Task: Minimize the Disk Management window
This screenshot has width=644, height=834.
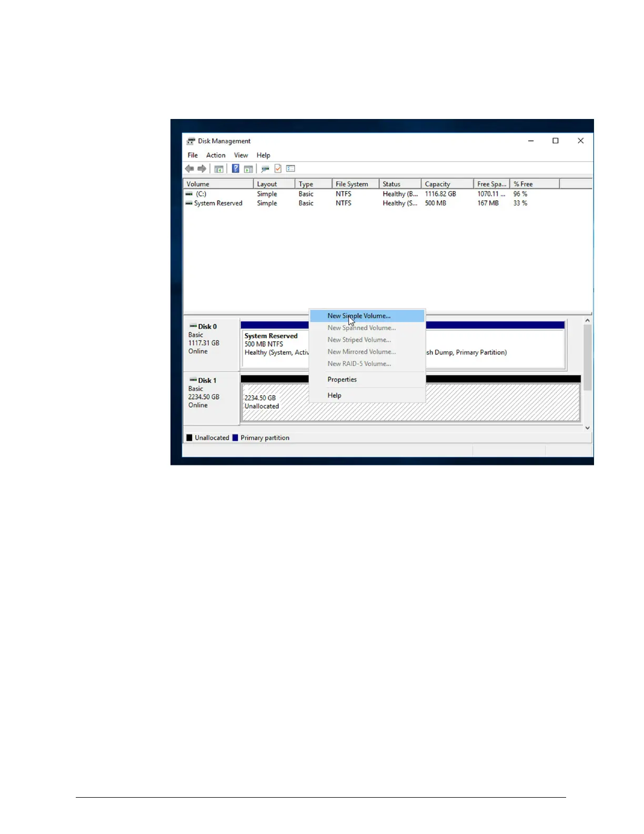Action: (x=531, y=141)
